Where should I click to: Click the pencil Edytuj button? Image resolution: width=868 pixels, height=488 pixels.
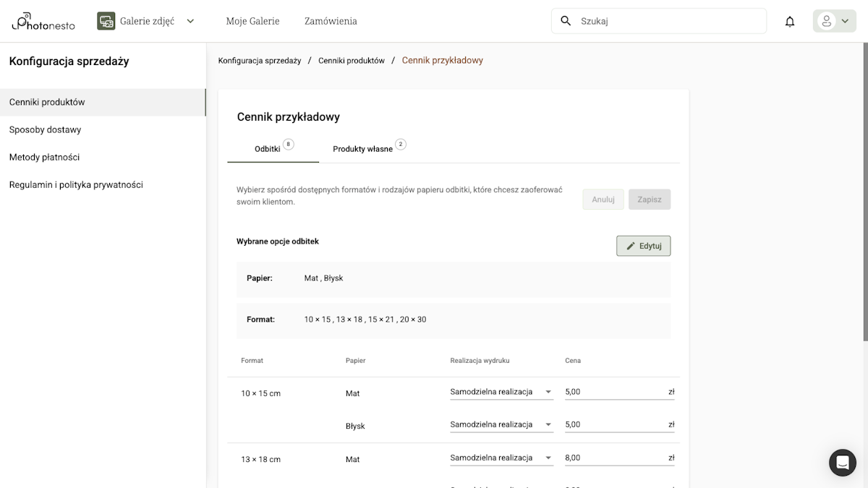(x=643, y=246)
